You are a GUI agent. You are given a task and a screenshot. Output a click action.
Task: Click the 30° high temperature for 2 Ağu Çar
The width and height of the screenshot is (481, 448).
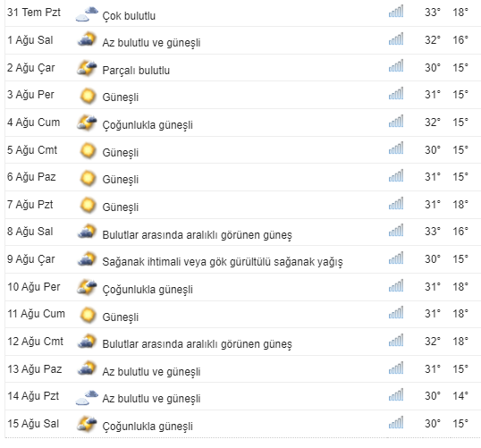(x=432, y=67)
